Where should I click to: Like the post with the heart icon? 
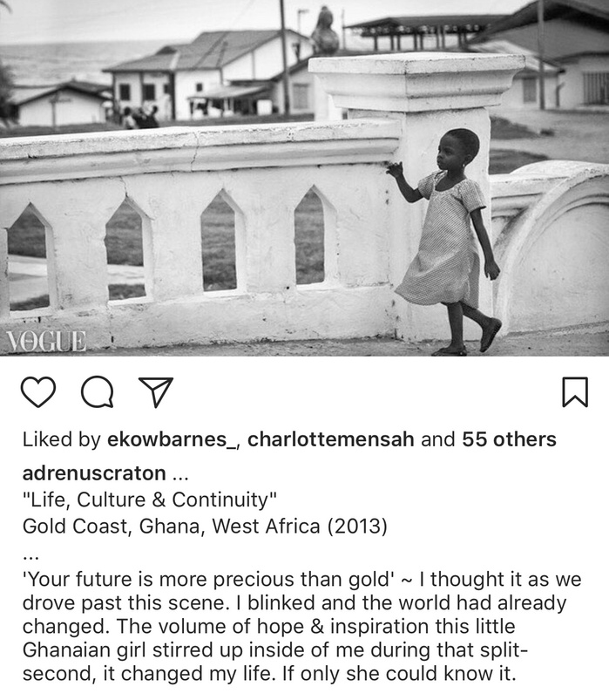[38, 392]
